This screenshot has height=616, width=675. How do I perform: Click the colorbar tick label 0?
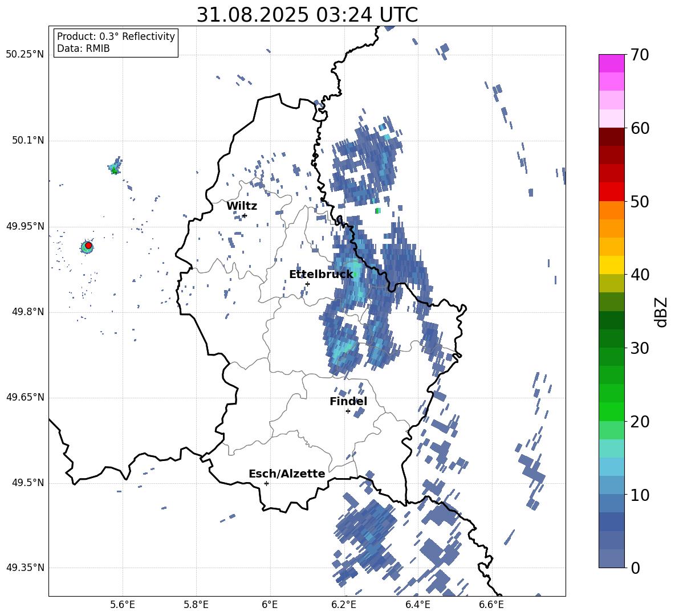tap(635, 568)
